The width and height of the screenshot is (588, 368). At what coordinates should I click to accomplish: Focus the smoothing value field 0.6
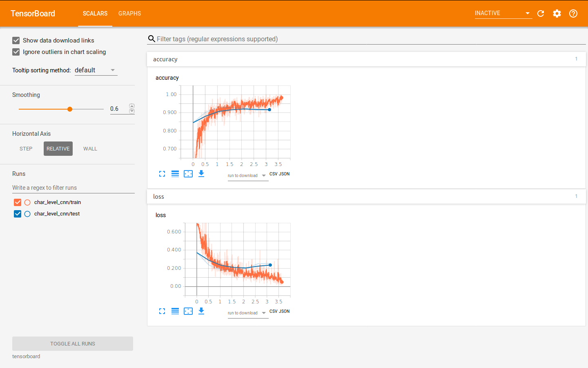tap(119, 109)
